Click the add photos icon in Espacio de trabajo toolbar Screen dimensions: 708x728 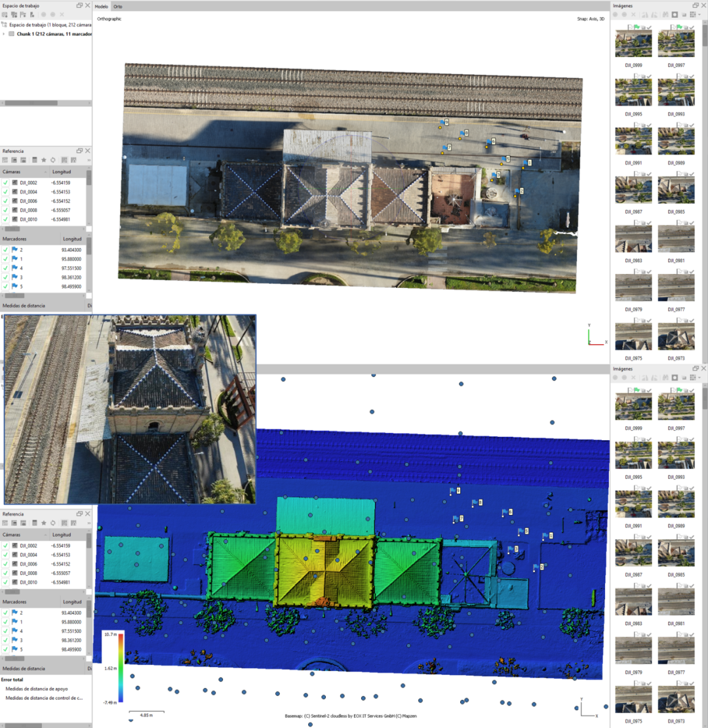(14, 15)
